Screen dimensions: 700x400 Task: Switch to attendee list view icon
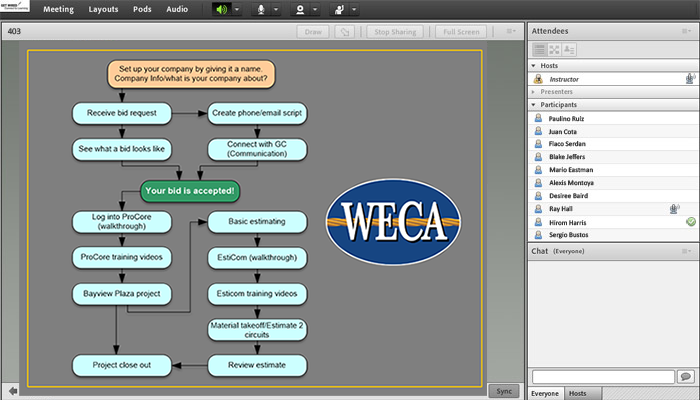(539, 49)
